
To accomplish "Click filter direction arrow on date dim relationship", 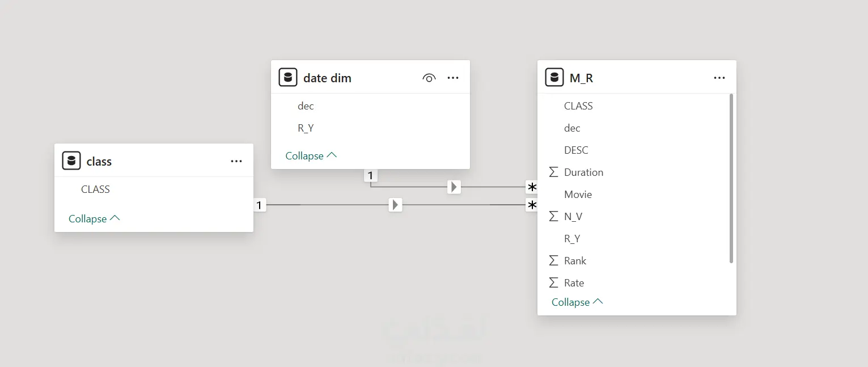I will tap(454, 187).
